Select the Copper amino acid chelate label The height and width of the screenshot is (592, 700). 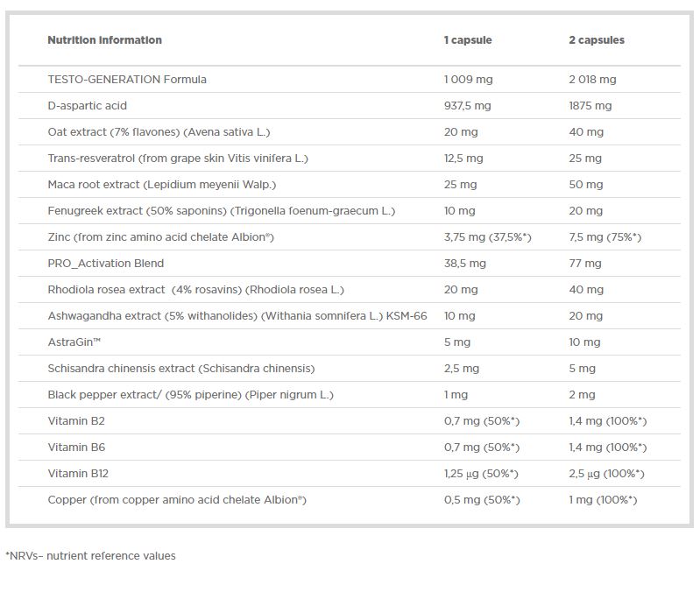176,500
